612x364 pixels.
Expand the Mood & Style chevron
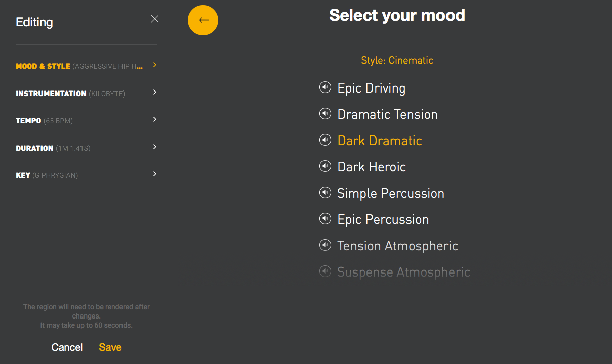155,65
